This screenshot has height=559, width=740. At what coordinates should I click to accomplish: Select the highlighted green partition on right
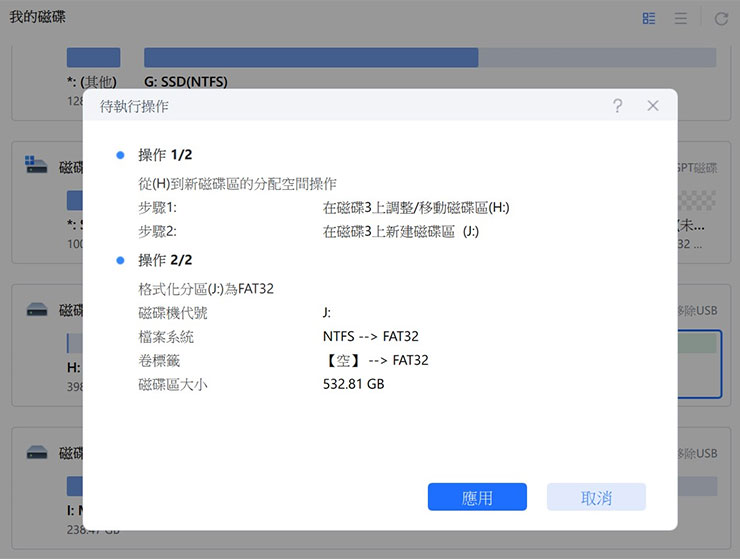coord(697,344)
